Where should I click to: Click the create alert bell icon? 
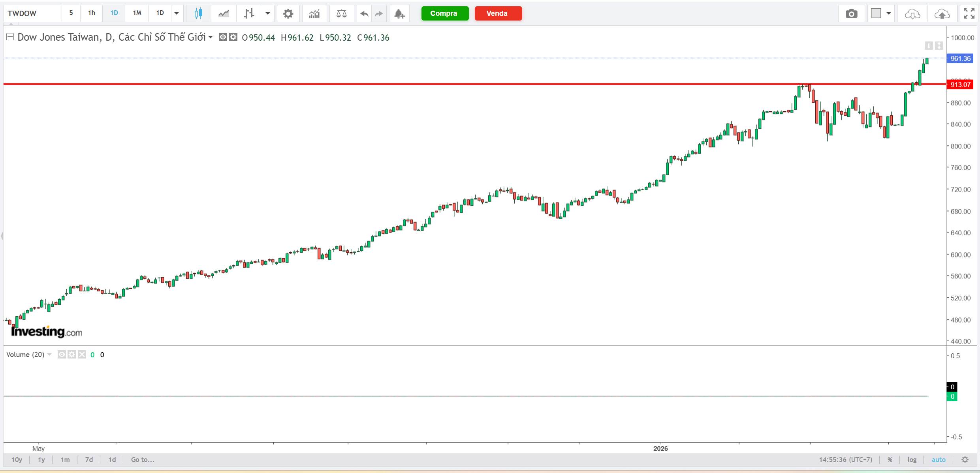coord(399,14)
